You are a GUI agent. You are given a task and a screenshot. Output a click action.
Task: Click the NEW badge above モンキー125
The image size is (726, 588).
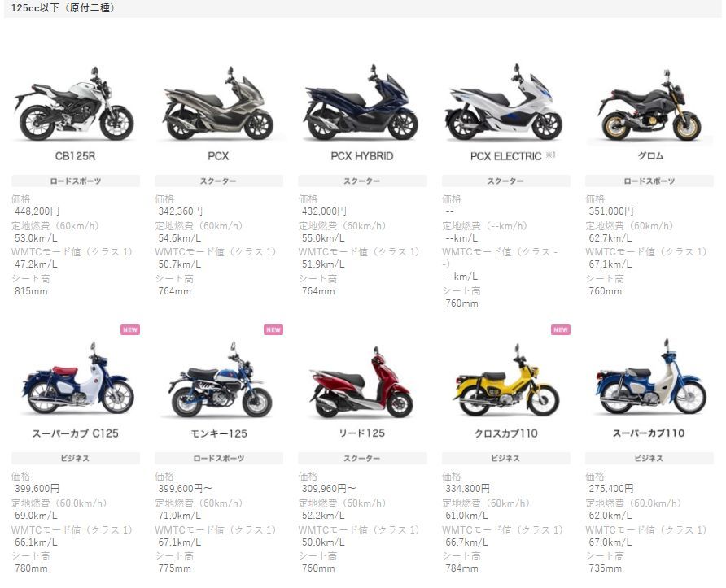(273, 330)
